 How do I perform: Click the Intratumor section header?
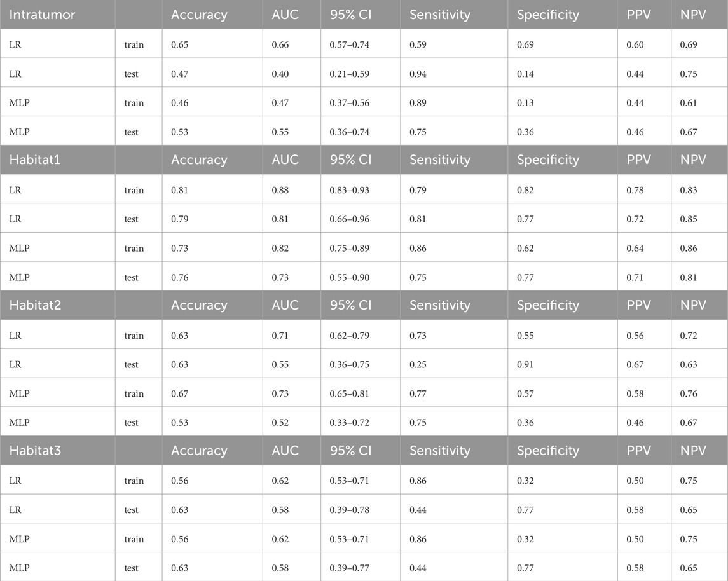point(42,15)
